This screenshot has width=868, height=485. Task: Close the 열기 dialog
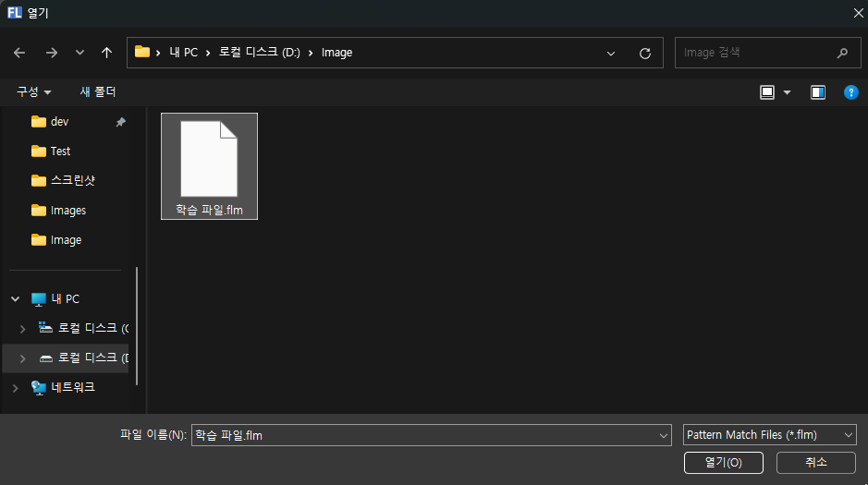858,13
